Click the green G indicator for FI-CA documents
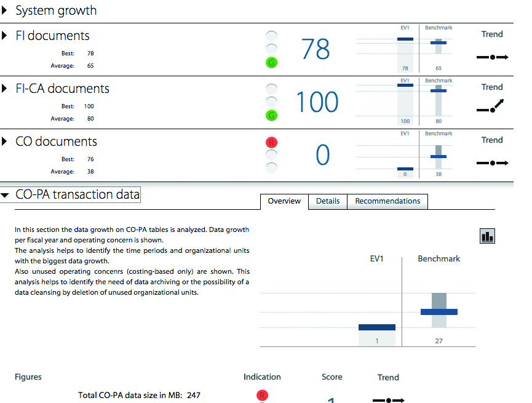532x403 pixels. point(271,115)
